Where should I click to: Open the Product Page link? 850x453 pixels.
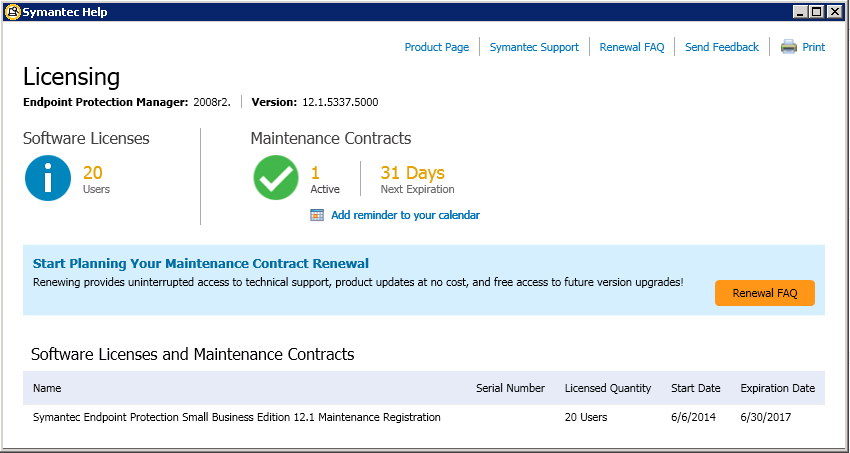pos(437,47)
